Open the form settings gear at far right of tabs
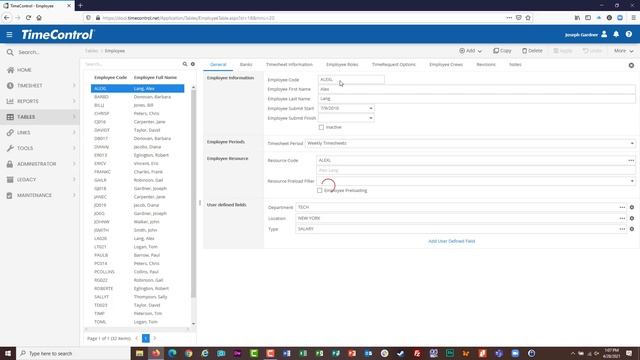The image size is (640, 360). (x=631, y=65)
